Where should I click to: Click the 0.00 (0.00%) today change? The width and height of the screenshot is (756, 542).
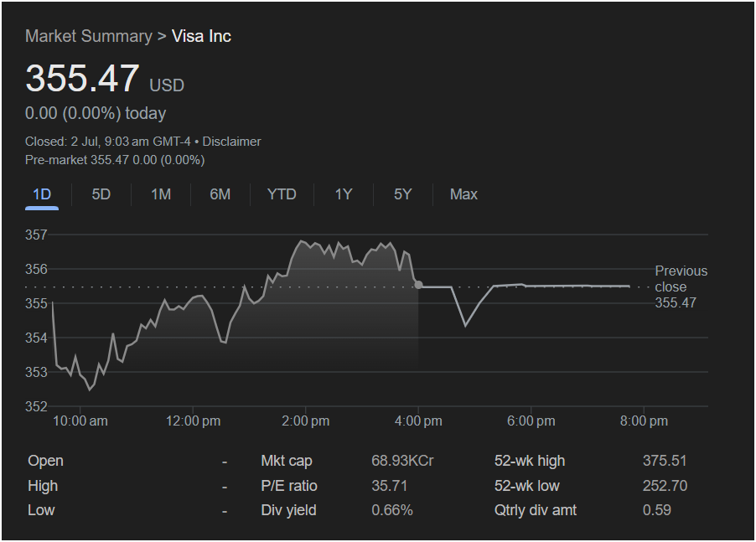coord(96,114)
